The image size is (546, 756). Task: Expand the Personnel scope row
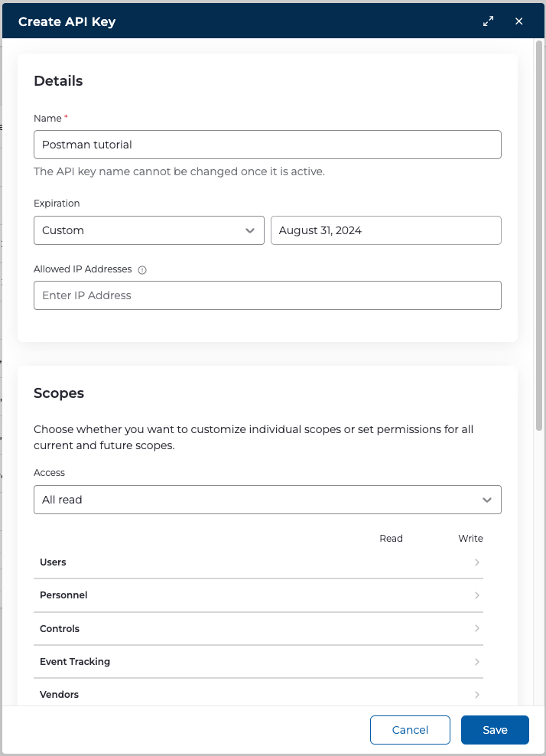(476, 595)
